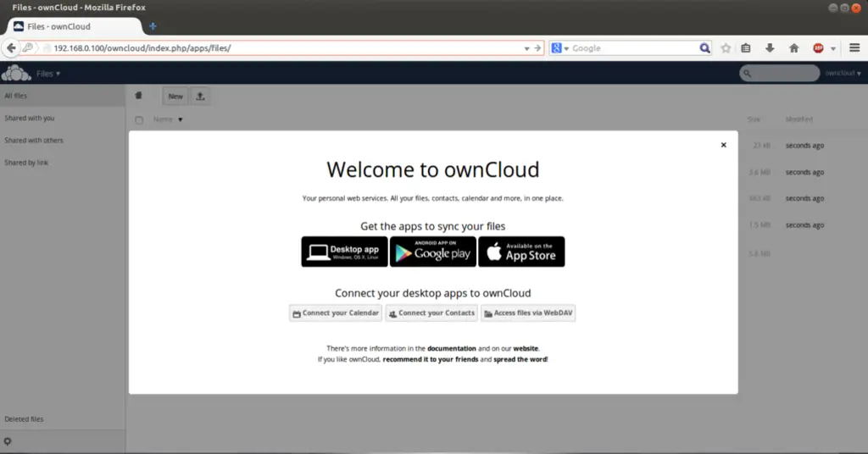
Task: Click Firefox back button
Action: click(11, 48)
